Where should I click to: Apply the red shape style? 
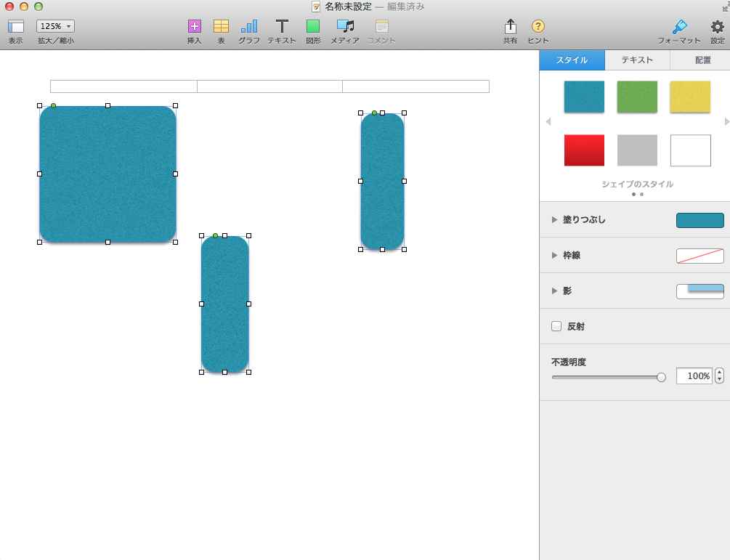click(584, 150)
